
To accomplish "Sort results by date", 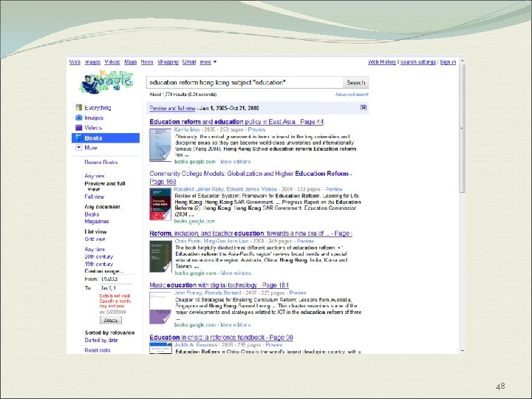I will (x=101, y=340).
